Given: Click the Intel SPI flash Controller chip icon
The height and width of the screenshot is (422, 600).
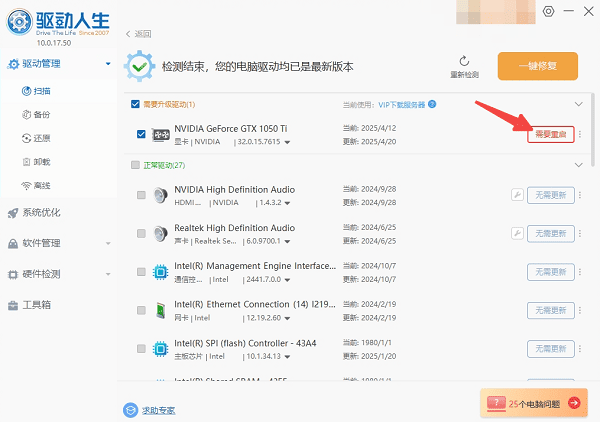Looking at the screenshot, I should tap(160, 349).
